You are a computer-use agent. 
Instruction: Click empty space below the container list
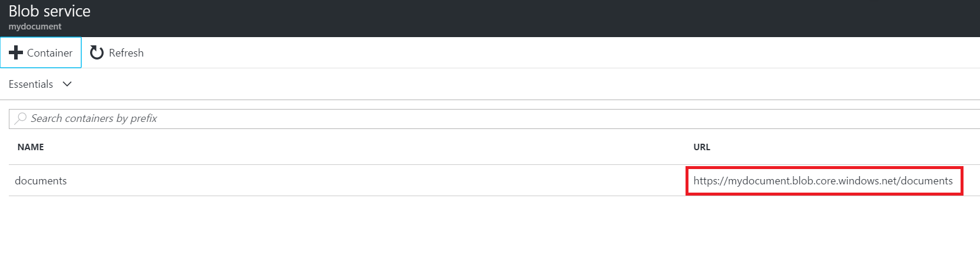pos(471,230)
